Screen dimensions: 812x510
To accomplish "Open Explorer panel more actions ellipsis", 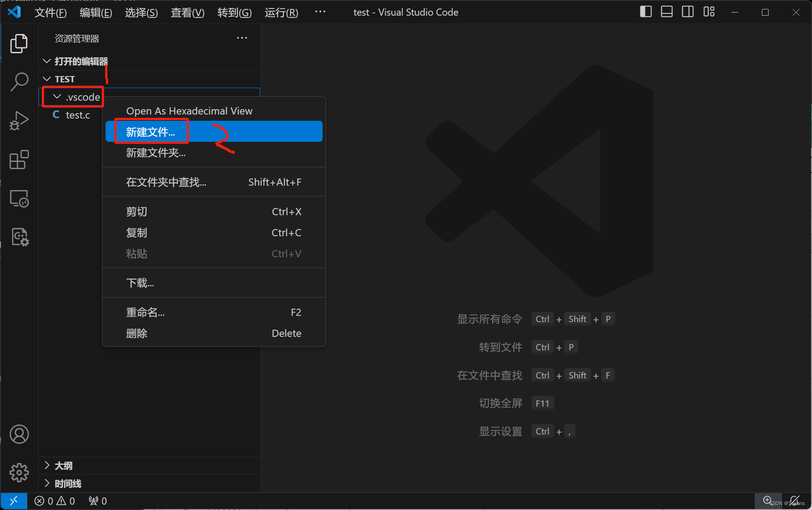I will point(242,38).
